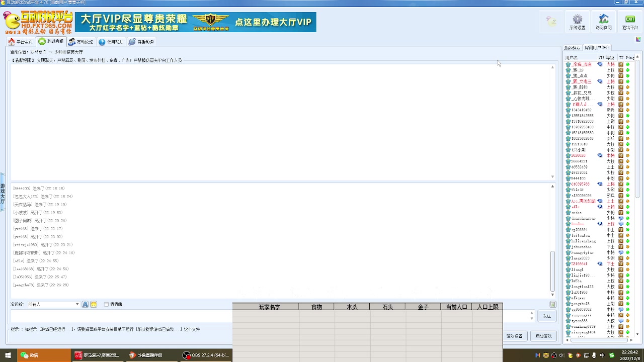
Task: Open the 使用帮助 tab
Action: [111, 42]
